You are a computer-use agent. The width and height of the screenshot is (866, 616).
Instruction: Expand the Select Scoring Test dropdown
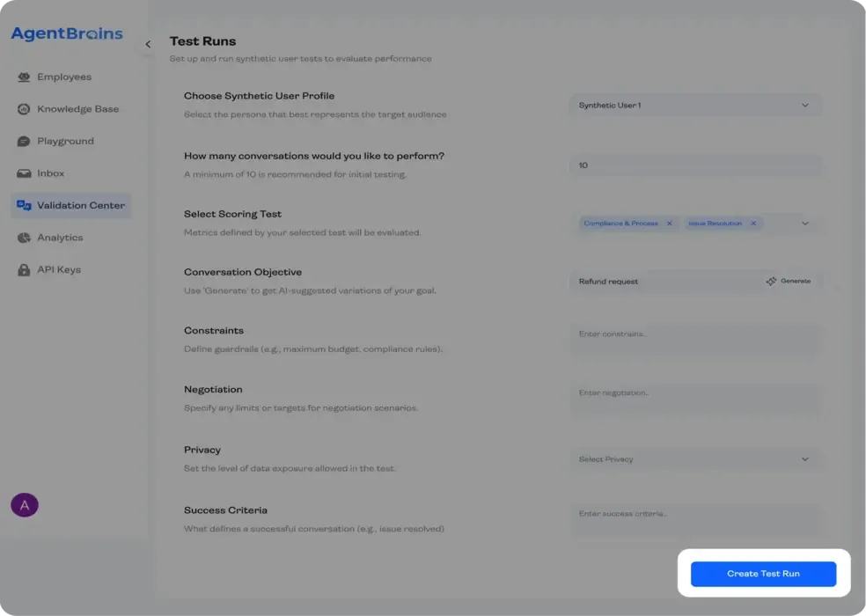coord(804,224)
